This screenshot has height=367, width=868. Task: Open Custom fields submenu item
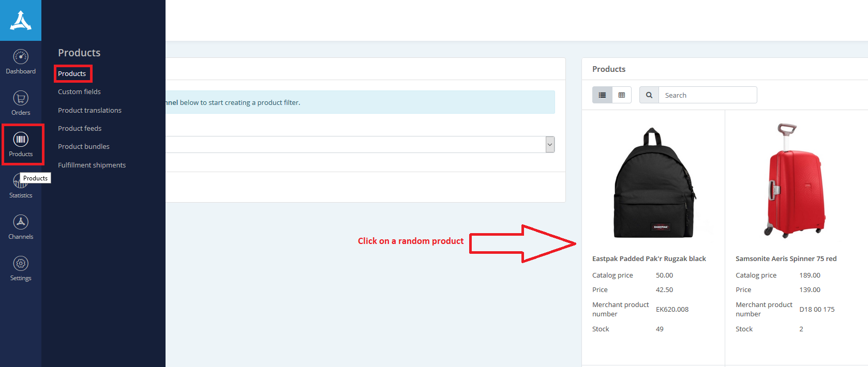click(79, 91)
